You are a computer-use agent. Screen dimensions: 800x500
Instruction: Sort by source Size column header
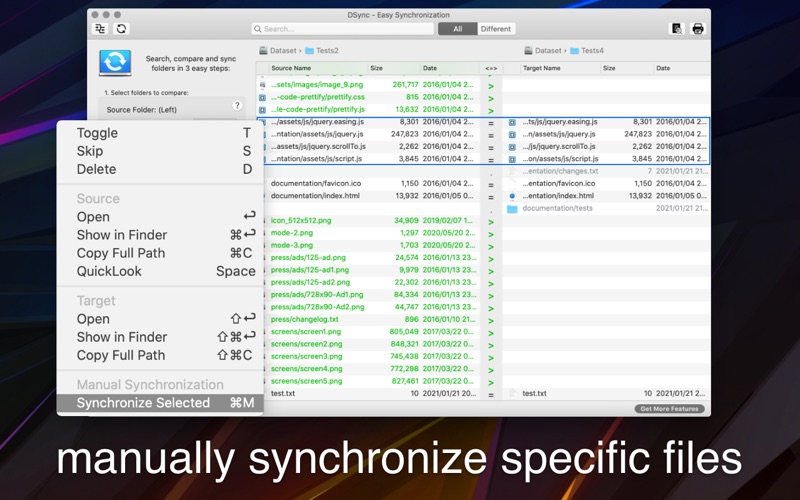click(393, 68)
